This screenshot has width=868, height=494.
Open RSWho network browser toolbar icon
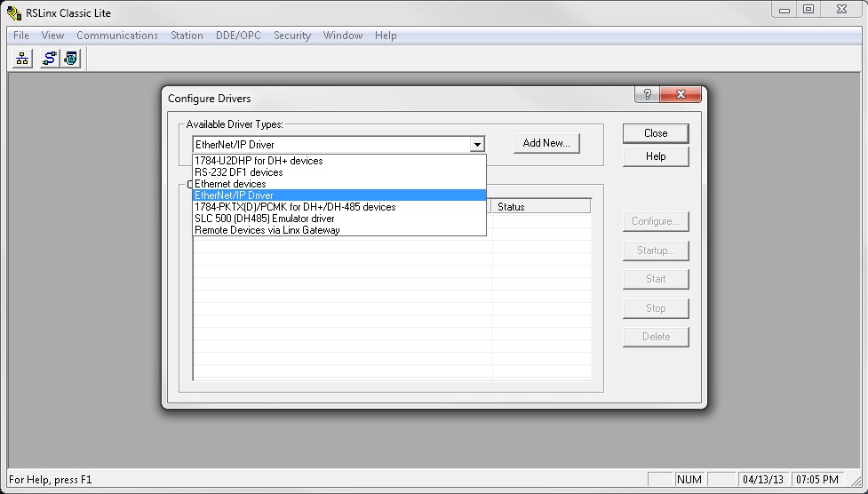[x=22, y=58]
